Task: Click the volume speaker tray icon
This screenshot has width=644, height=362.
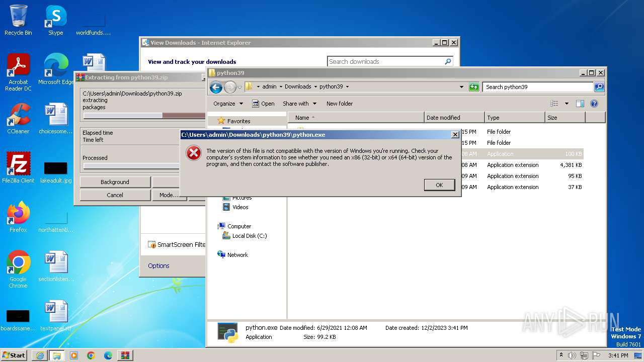Action: pyautogui.click(x=572, y=355)
